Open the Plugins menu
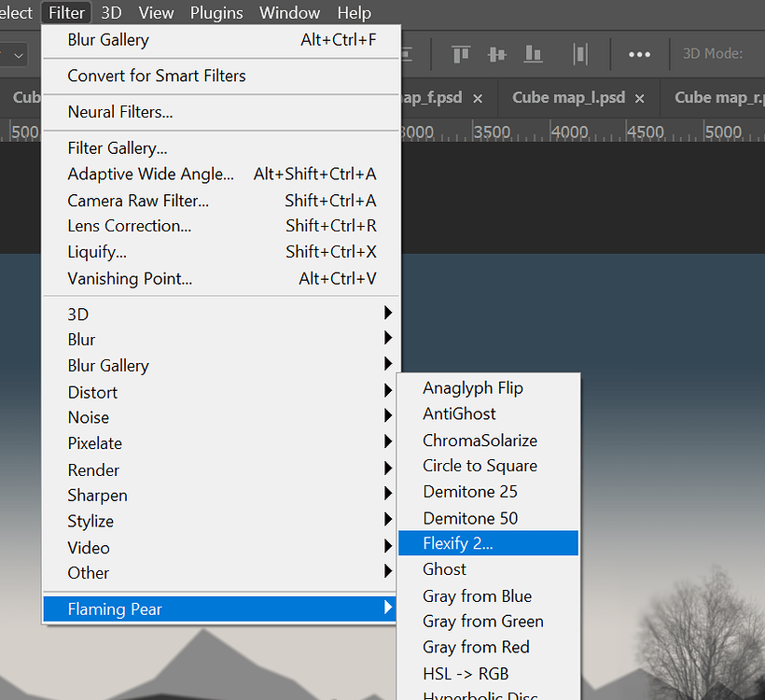This screenshot has height=700, width=765. pyautogui.click(x=216, y=12)
